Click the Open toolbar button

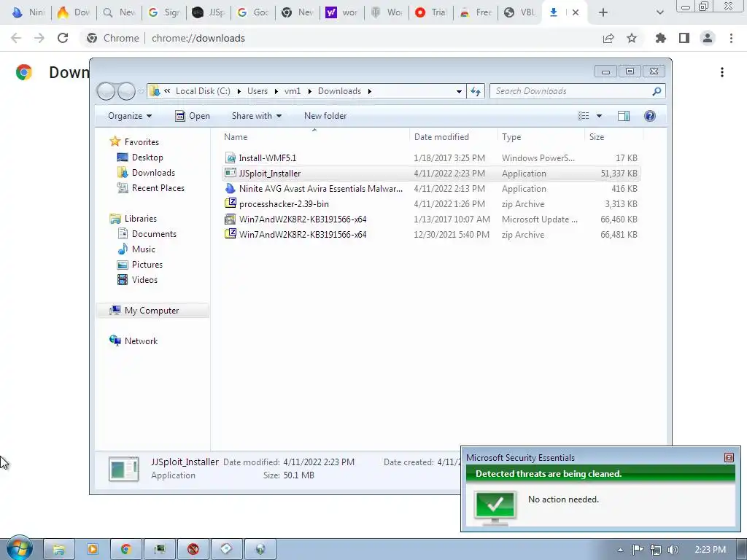(193, 116)
